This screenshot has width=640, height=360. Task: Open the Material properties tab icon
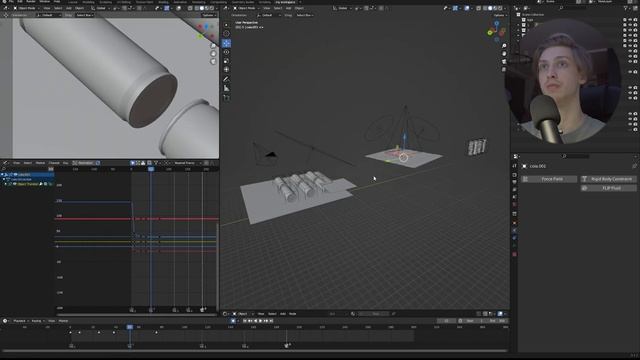pyautogui.click(x=515, y=254)
